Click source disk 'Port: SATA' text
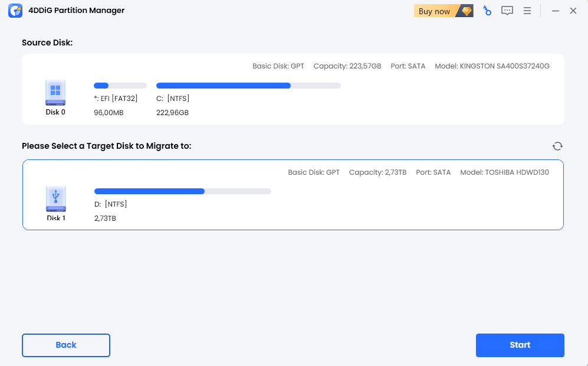 tap(408, 66)
